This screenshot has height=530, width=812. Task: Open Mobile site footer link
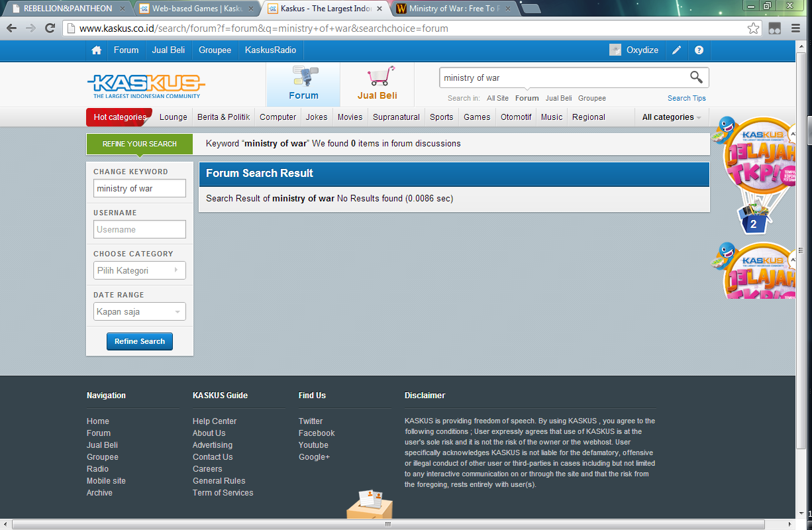(x=106, y=481)
